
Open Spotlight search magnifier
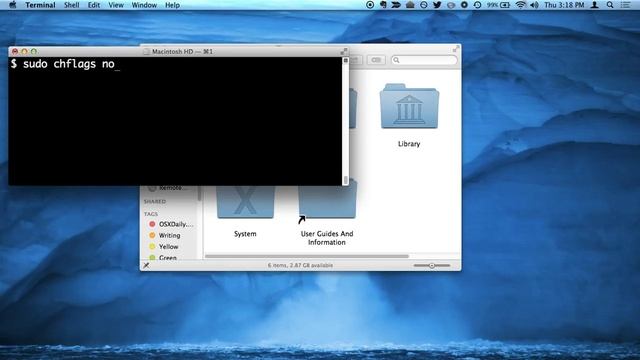pos(610,5)
